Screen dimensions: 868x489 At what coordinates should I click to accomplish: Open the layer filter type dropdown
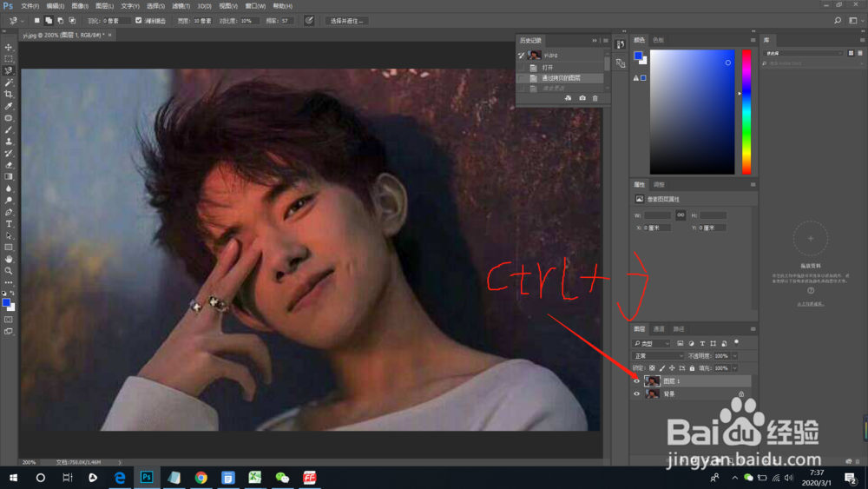652,343
